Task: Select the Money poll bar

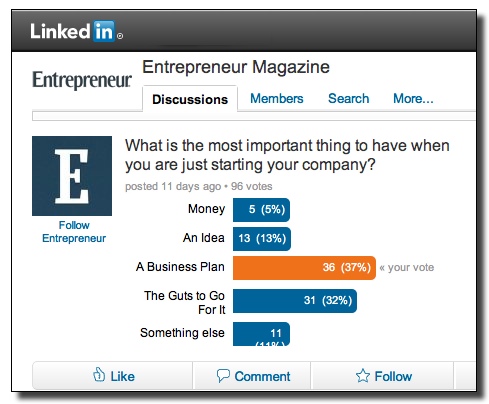Action: click(261, 210)
